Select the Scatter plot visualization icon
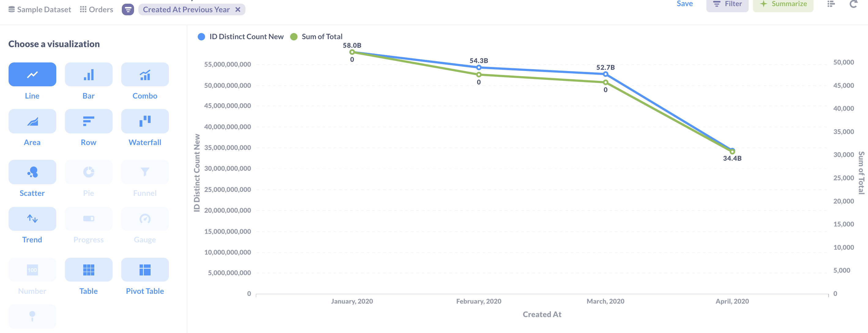This screenshot has height=333, width=868. (32, 172)
